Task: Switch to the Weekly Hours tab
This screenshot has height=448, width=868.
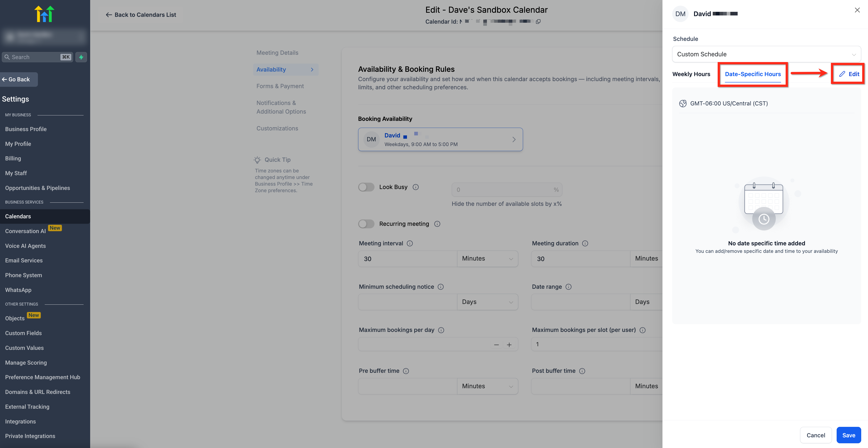Action: 691,74
